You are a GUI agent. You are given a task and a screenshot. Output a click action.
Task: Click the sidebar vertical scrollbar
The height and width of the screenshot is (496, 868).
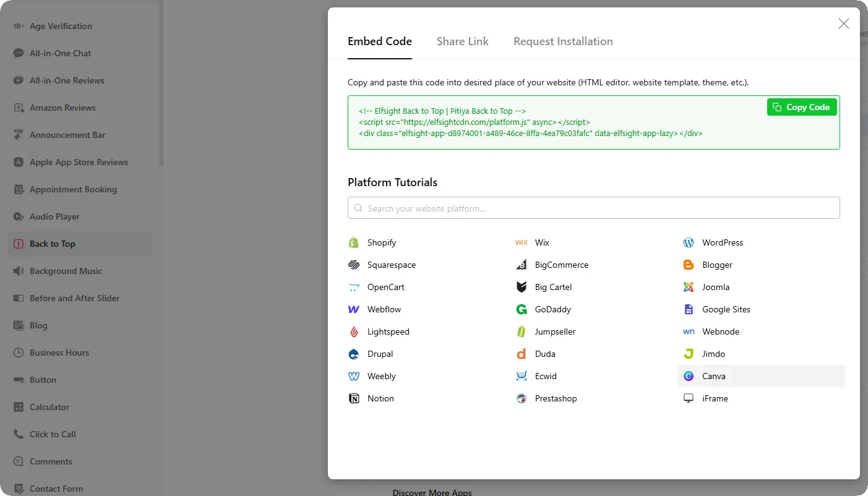[x=161, y=83]
